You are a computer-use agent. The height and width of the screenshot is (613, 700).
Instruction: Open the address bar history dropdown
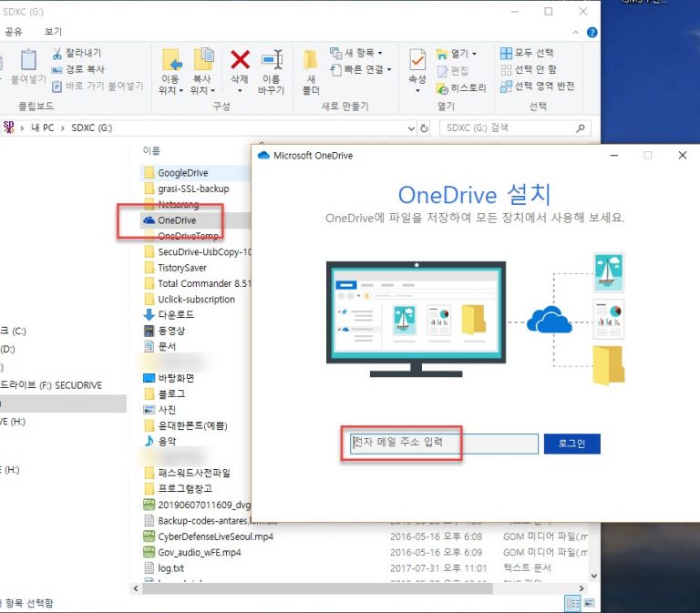[411, 128]
